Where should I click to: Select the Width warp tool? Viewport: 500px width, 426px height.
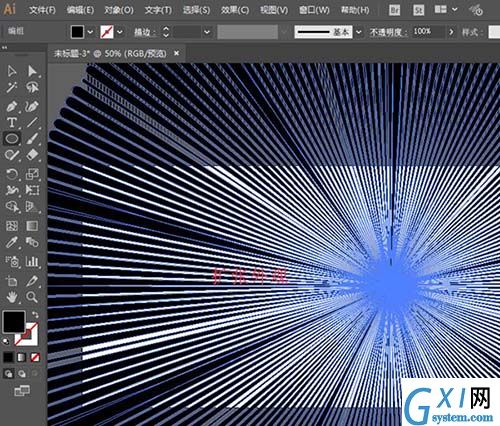pyautogui.click(x=12, y=190)
